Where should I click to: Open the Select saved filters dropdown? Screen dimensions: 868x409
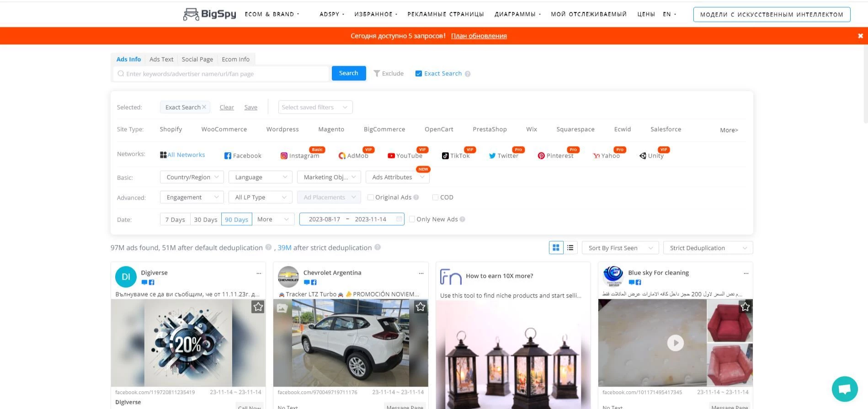tap(315, 107)
